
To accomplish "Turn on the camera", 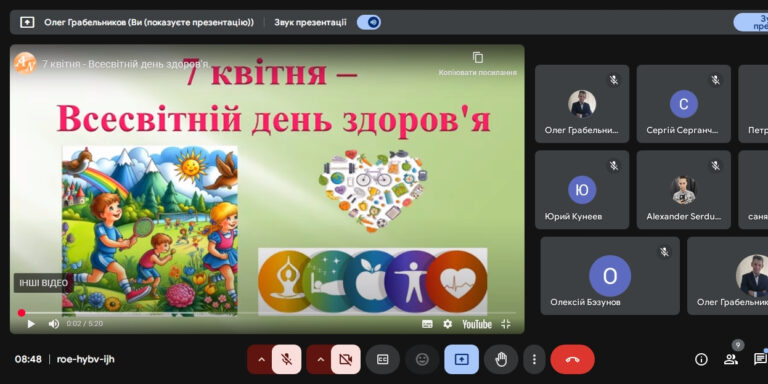I will point(345,360).
